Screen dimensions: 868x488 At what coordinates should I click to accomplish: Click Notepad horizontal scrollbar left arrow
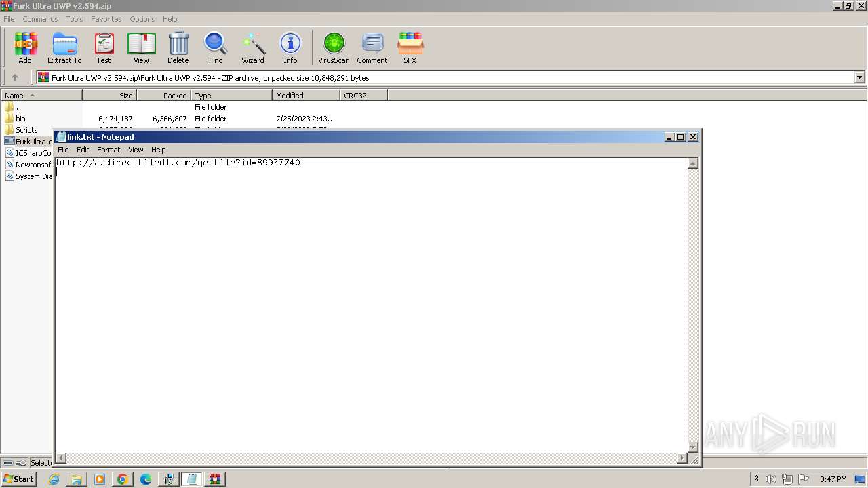pos(60,459)
